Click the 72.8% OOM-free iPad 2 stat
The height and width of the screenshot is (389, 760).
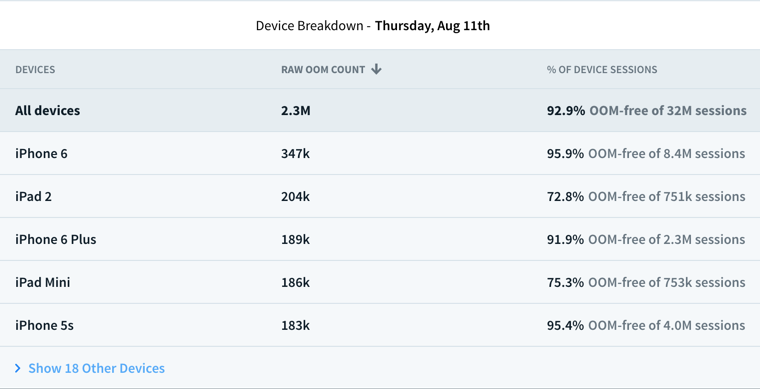(646, 196)
